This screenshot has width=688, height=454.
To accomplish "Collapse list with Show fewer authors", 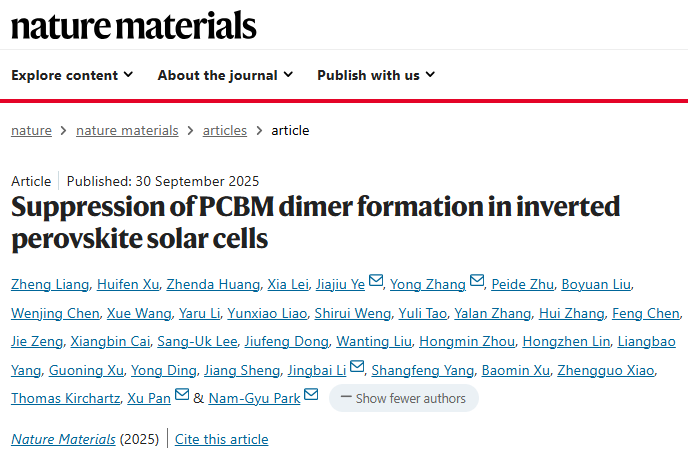I will 403,398.
